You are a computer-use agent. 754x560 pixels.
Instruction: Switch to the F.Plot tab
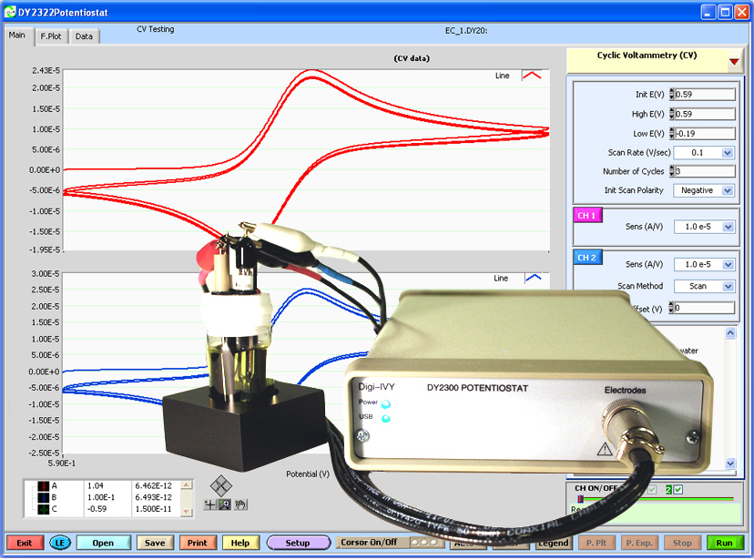(51, 36)
